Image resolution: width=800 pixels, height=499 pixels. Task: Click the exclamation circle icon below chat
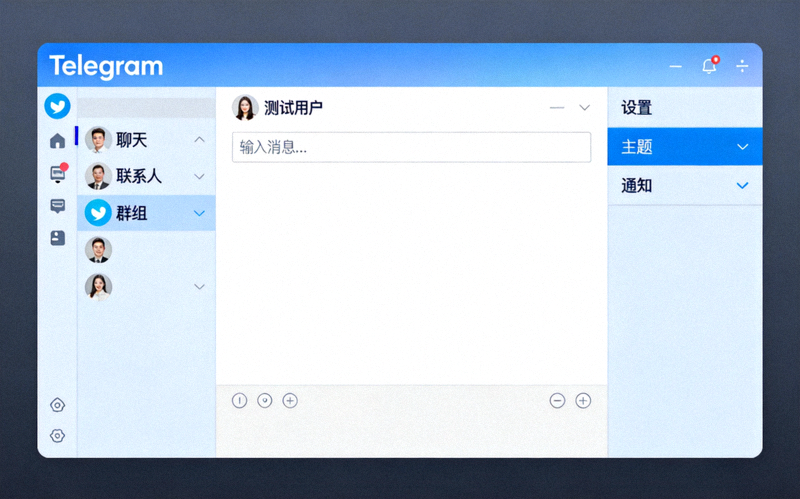[x=239, y=401]
